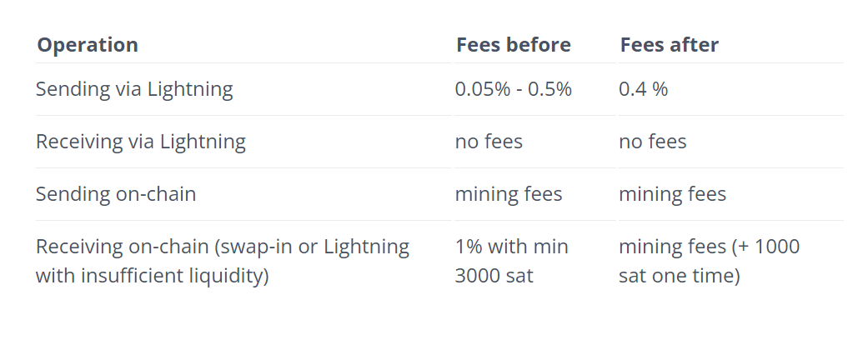The image size is (868, 340).
Task: Click mining fees under Fees before
Action: click(x=509, y=194)
